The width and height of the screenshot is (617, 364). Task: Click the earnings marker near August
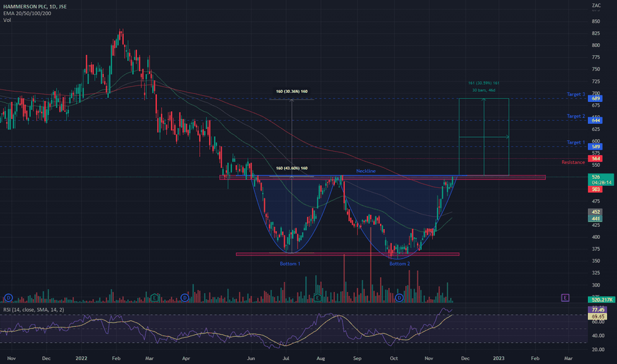(x=317, y=298)
